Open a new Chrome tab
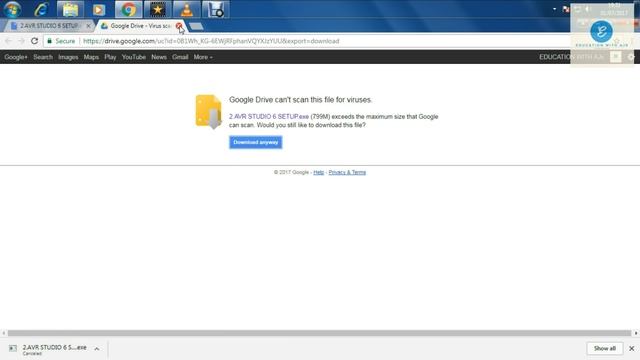The width and height of the screenshot is (640, 360). point(196,27)
